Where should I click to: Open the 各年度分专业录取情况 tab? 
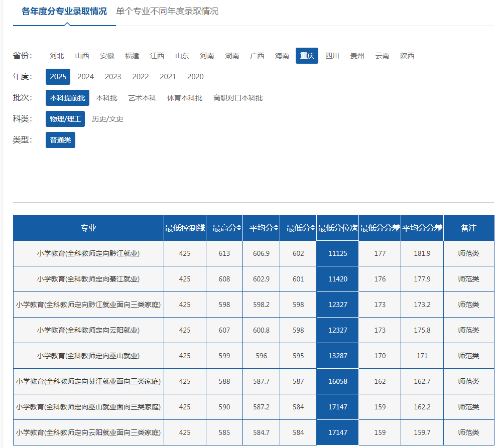click(64, 11)
